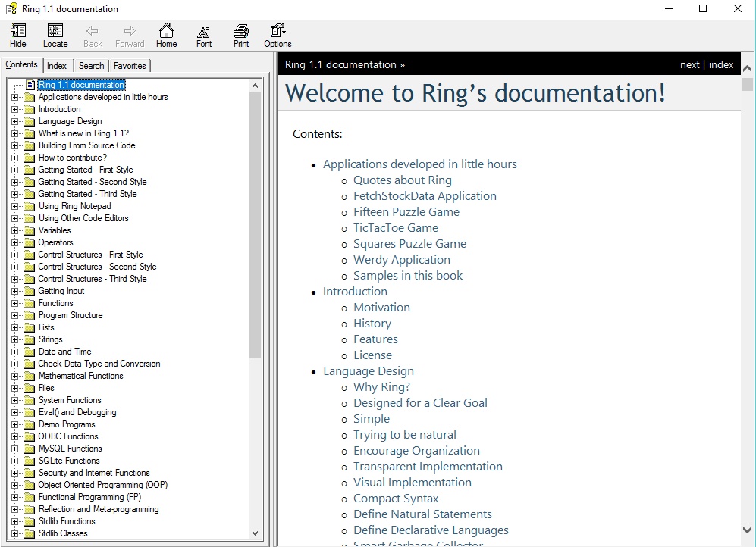
Task: Open the Ring 1.1 documentation breadcrumb link
Action: click(x=340, y=64)
